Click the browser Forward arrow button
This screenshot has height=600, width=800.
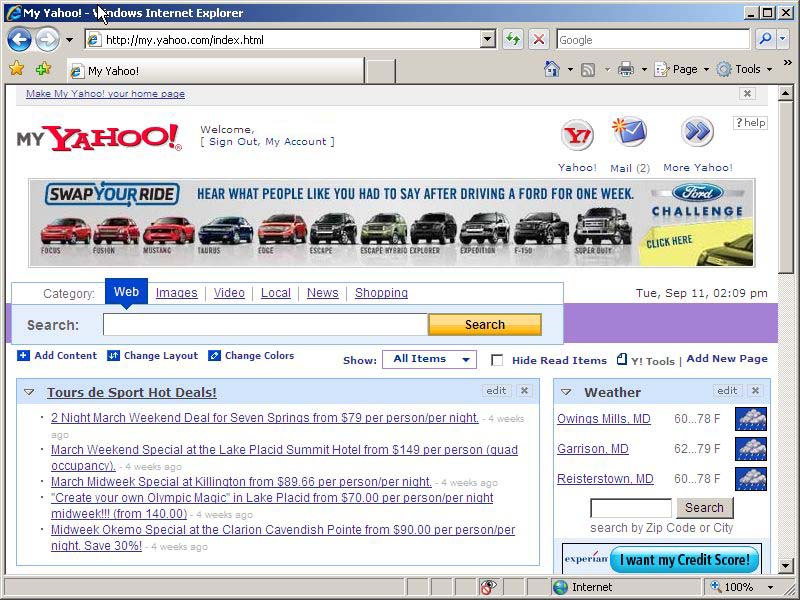[47, 40]
